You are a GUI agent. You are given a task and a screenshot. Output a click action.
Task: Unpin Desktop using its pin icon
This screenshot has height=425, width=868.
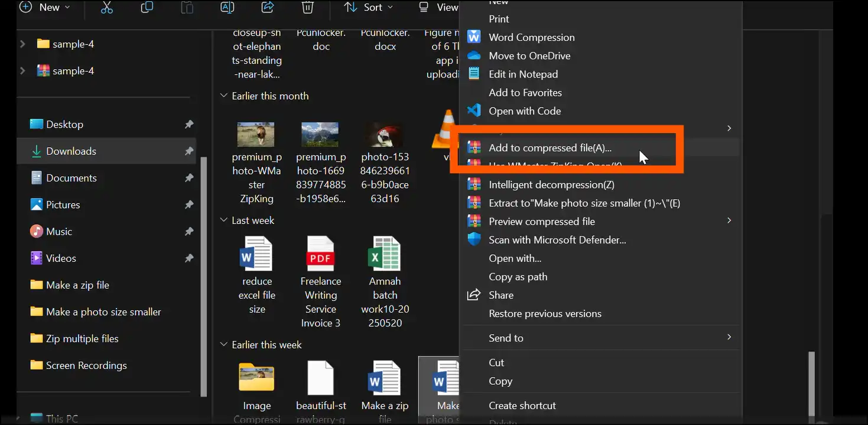pyautogui.click(x=188, y=124)
